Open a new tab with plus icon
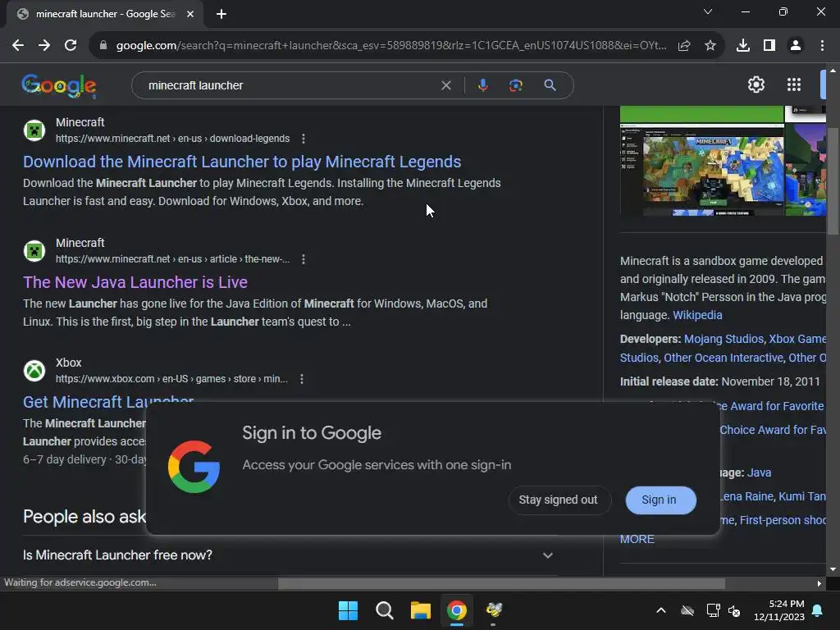 (221, 14)
